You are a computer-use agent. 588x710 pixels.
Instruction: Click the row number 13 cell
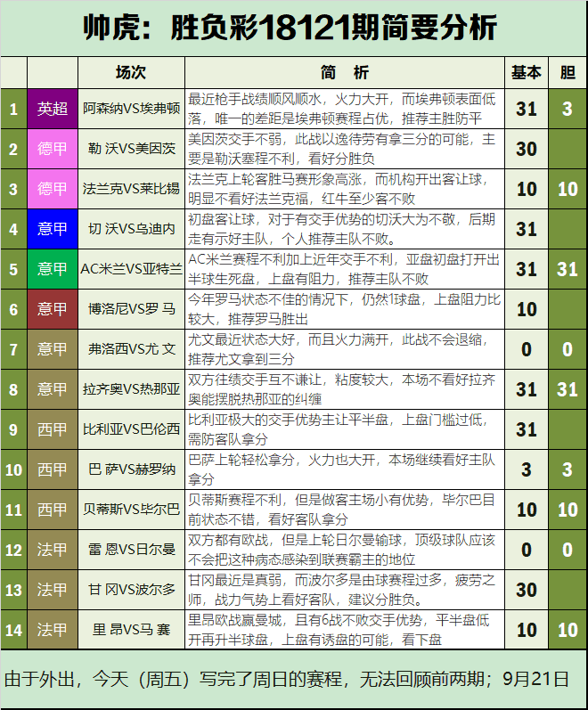coord(13,590)
